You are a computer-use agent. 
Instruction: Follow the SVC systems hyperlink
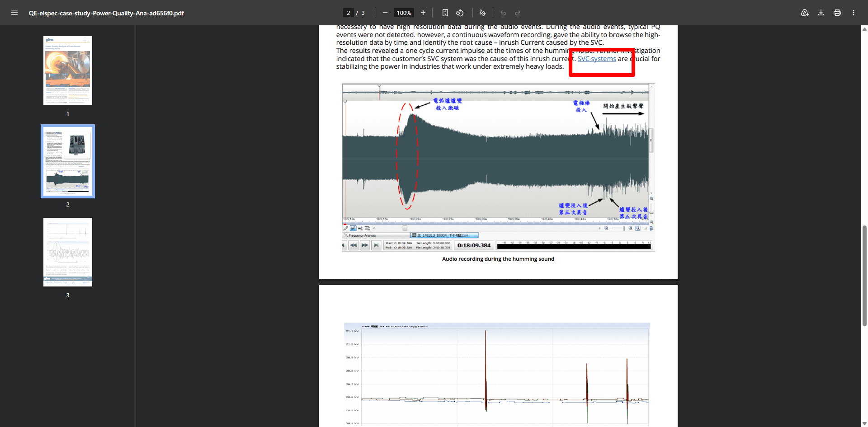click(x=597, y=59)
